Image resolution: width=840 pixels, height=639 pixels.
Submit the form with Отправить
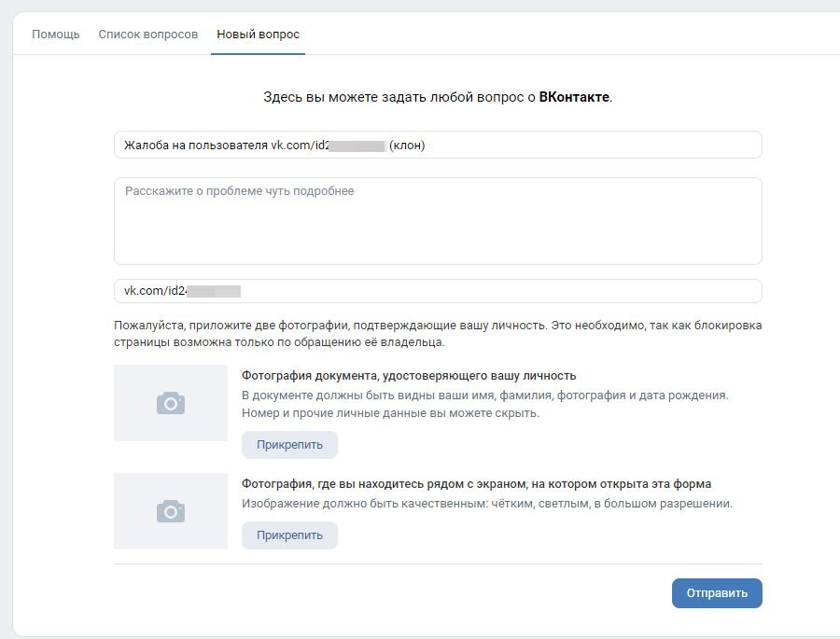tap(717, 593)
